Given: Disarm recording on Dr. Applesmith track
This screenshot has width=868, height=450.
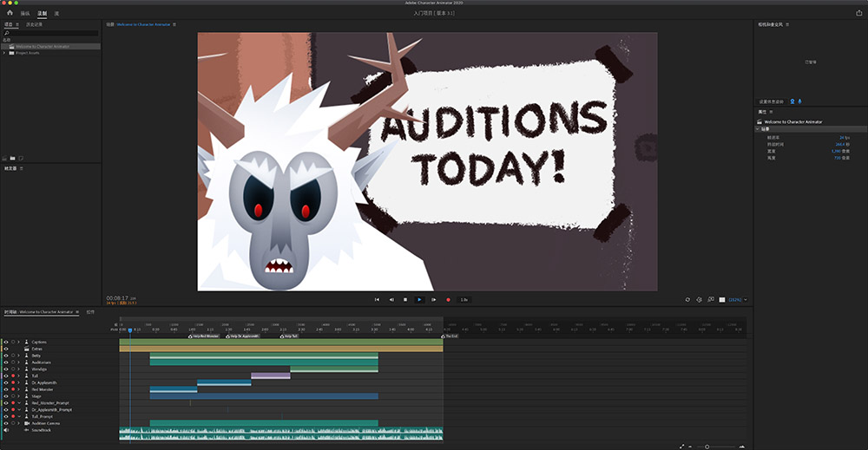Looking at the screenshot, I should [x=13, y=382].
